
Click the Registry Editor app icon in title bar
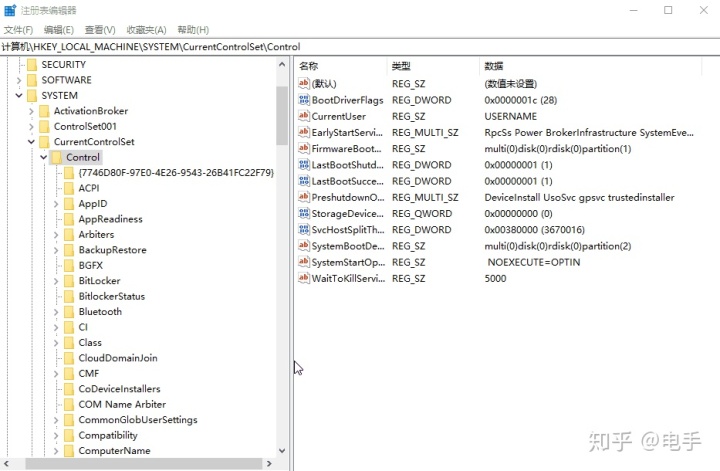click(10, 10)
